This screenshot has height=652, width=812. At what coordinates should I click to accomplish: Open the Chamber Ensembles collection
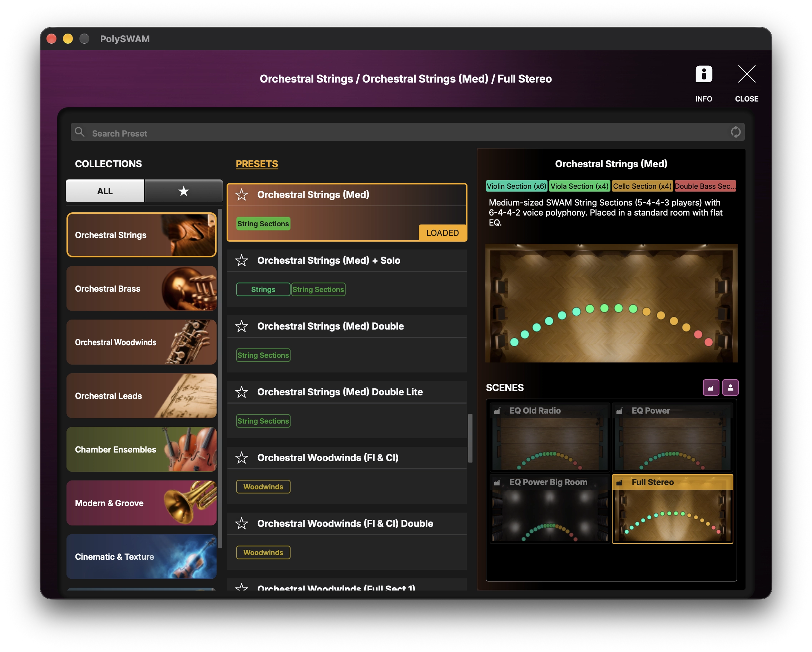coord(141,449)
